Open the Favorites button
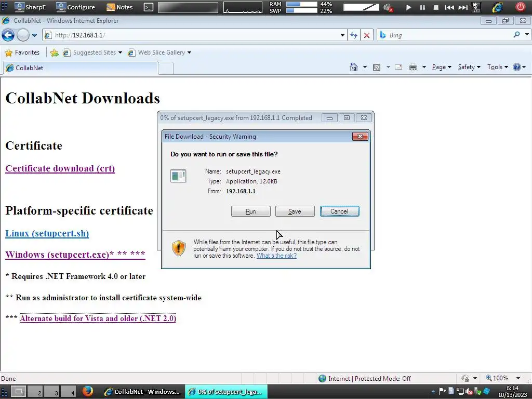The height and width of the screenshot is (399, 532). coord(22,52)
